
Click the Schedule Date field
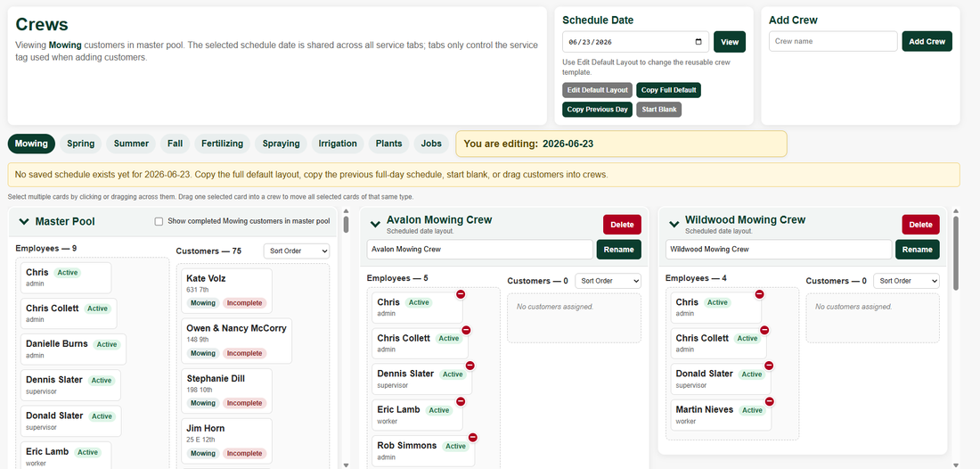tap(635, 42)
